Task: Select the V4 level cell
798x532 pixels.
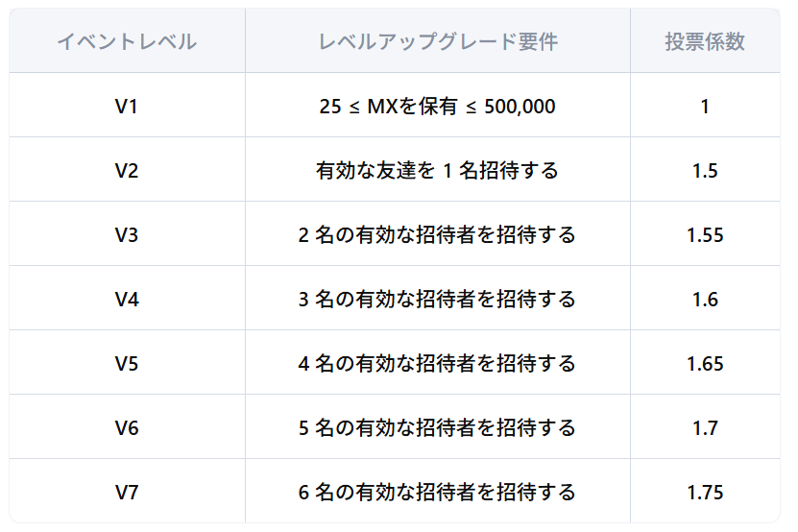Action: click(x=127, y=299)
